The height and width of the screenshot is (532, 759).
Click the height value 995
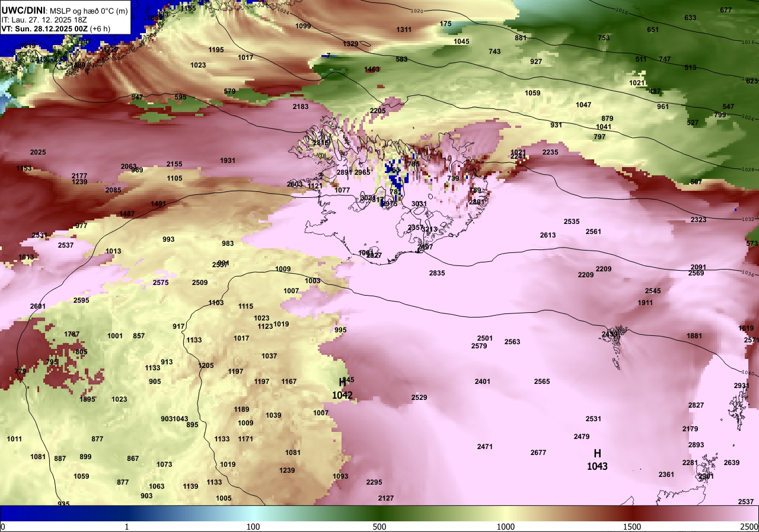[x=340, y=330]
